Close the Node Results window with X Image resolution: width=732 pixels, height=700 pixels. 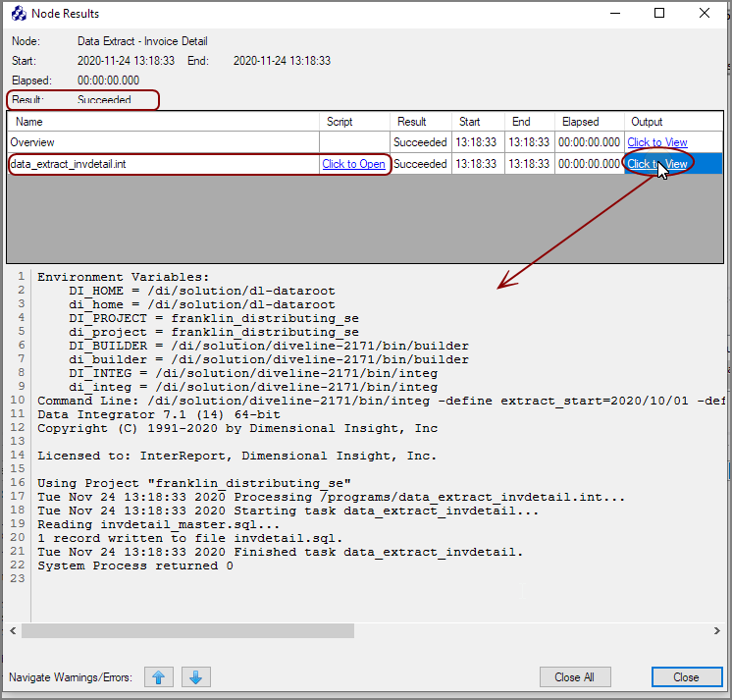(705, 13)
